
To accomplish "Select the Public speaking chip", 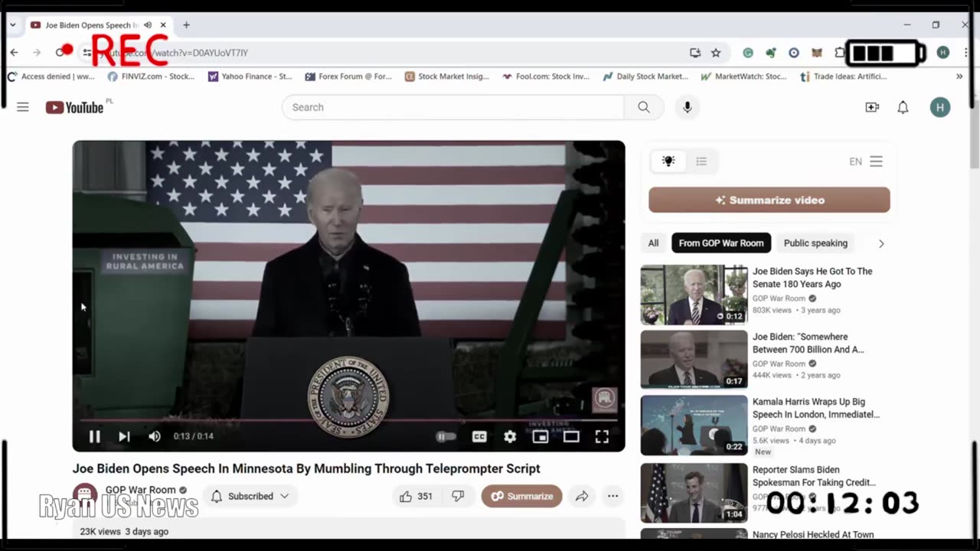I will point(815,243).
